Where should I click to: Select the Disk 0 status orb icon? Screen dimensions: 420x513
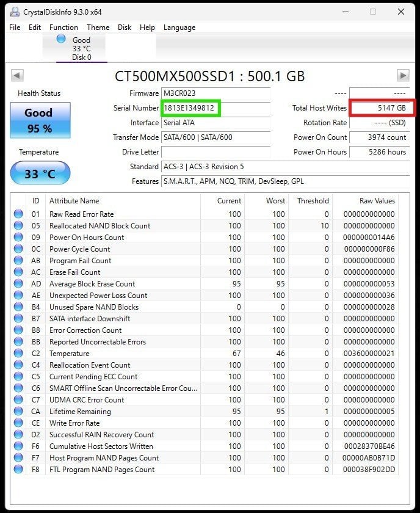click(x=61, y=38)
